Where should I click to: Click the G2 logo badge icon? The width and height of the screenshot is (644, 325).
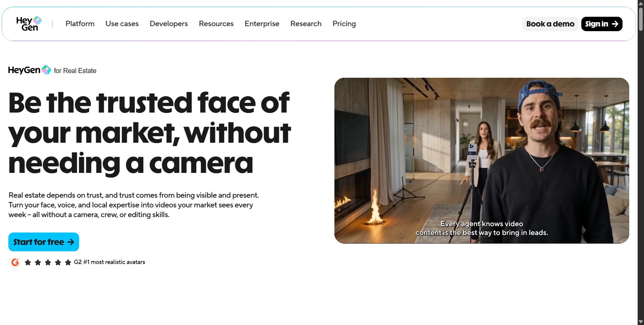tap(15, 262)
